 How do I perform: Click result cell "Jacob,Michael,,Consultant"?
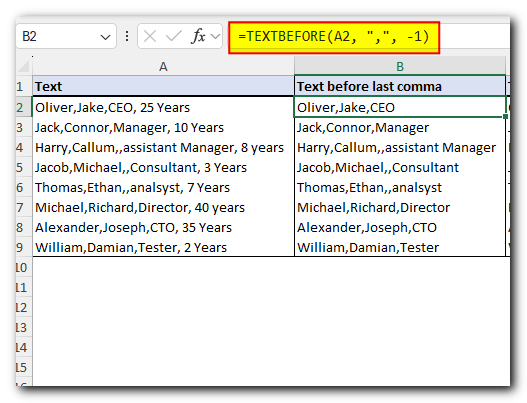pos(400,167)
